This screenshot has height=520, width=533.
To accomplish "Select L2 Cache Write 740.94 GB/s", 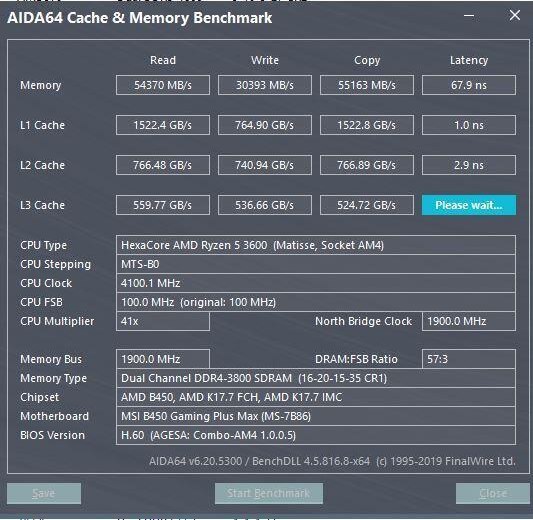I will coord(265,165).
